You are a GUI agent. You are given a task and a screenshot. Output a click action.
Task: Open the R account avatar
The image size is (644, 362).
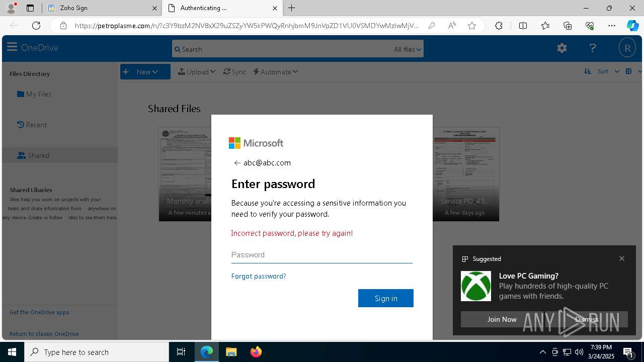click(627, 48)
